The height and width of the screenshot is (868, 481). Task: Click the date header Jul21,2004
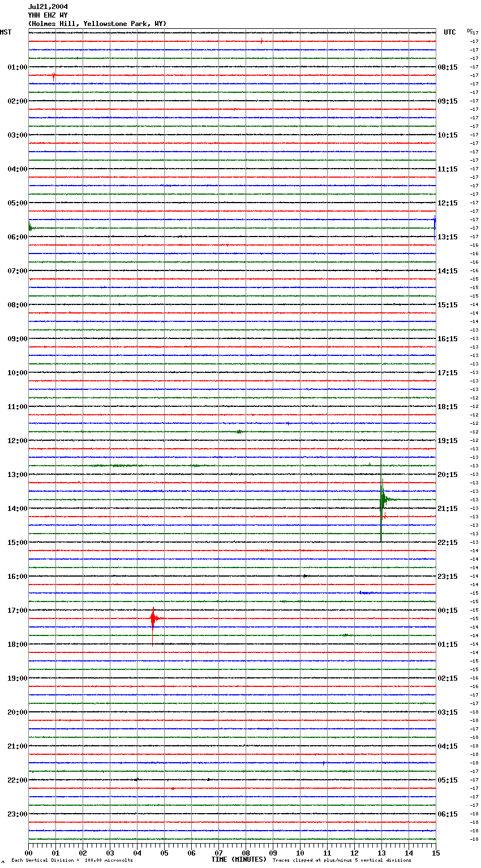48,7
